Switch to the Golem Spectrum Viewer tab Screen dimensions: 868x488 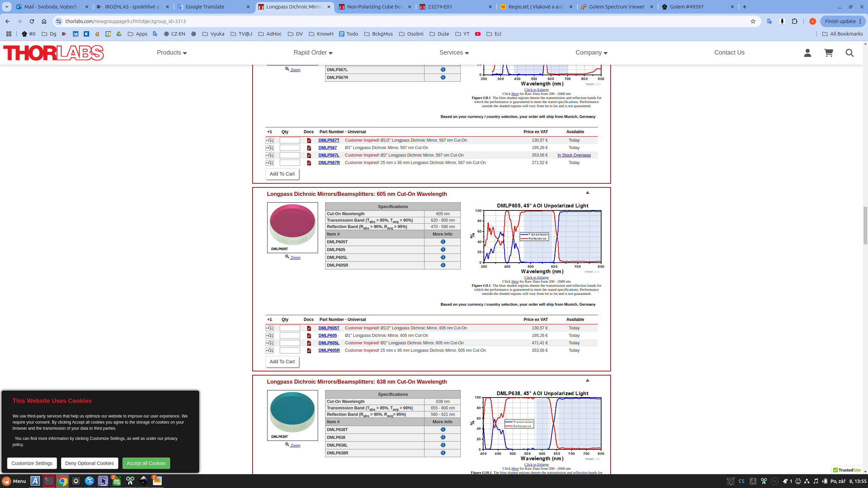(617, 7)
